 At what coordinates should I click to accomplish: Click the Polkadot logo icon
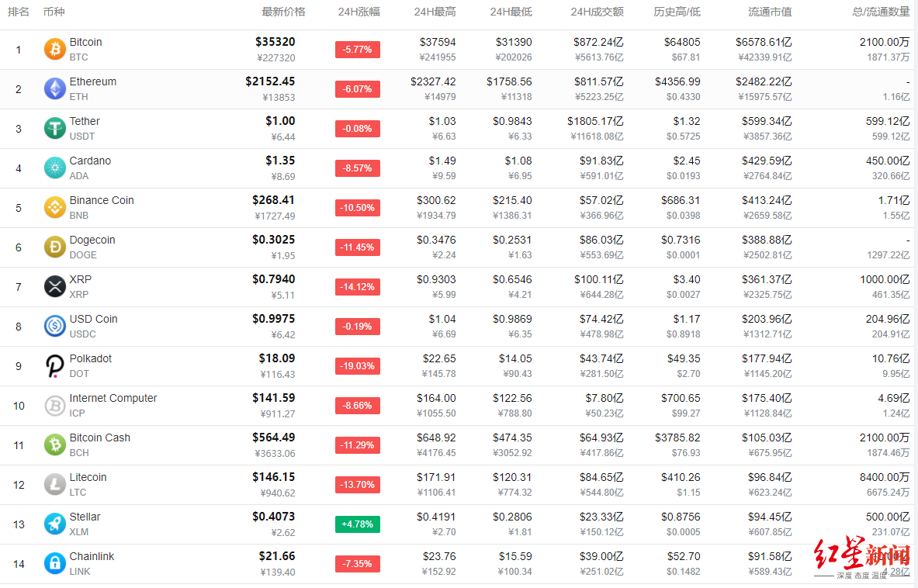point(54,366)
